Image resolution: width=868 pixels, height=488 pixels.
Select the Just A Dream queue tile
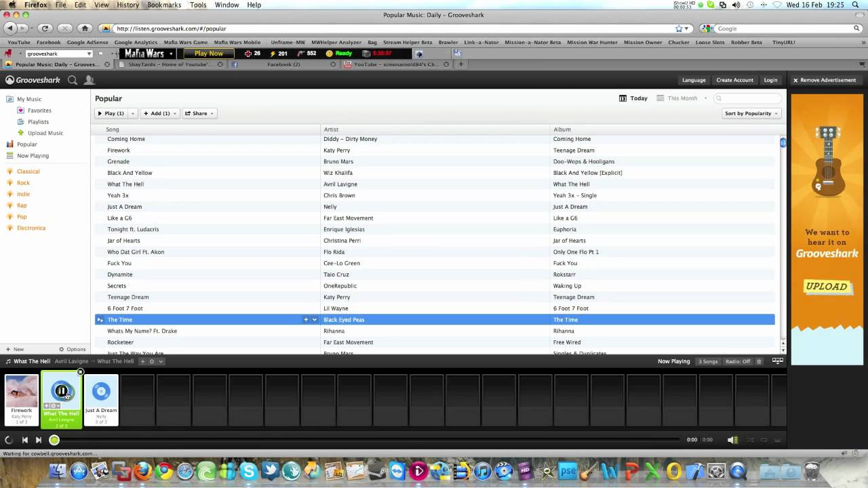pyautogui.click(x=101, y=400)
